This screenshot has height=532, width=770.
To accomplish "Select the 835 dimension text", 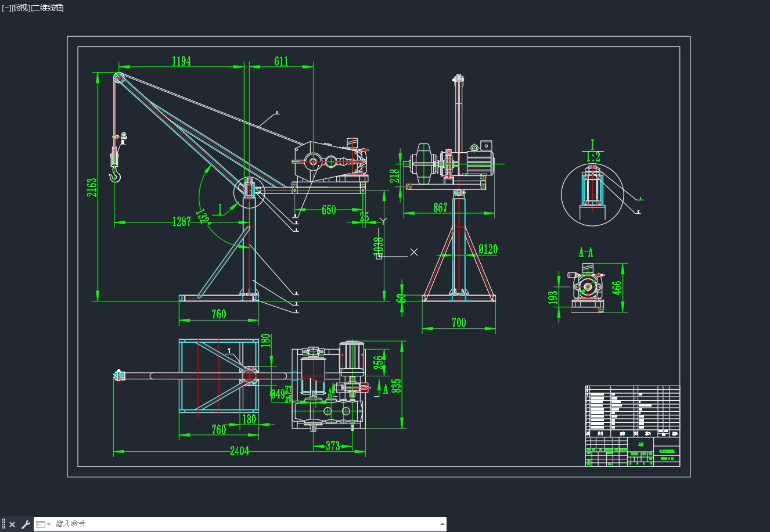I will (x=397, y=386).
